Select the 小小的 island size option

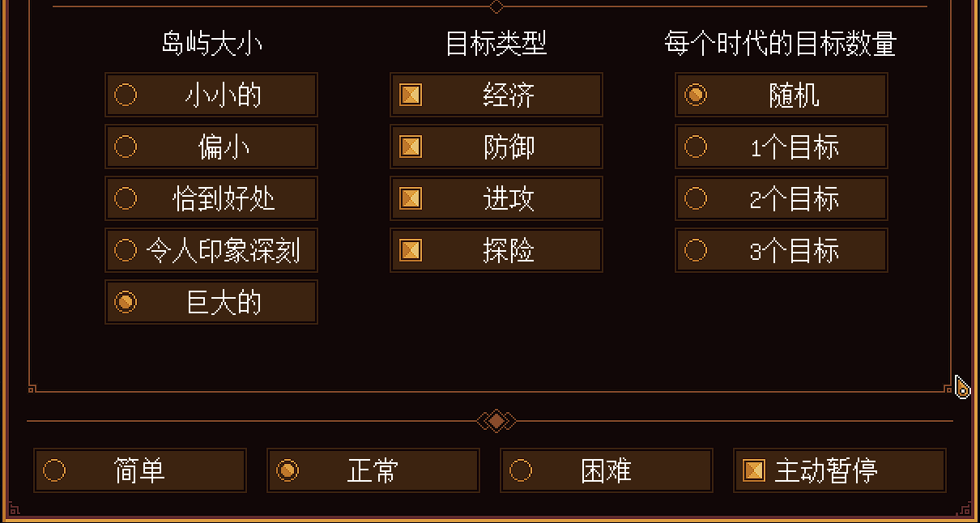click(211, 95)
